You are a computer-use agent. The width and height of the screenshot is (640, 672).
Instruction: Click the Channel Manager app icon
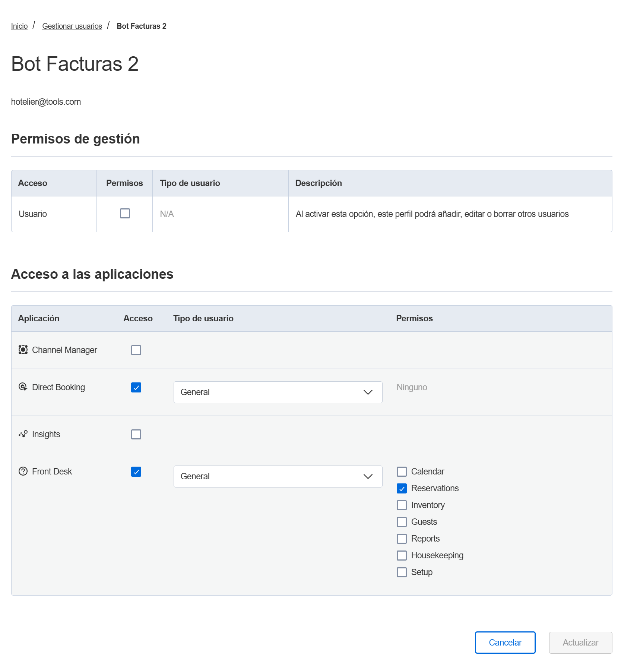tap(23, 350)
